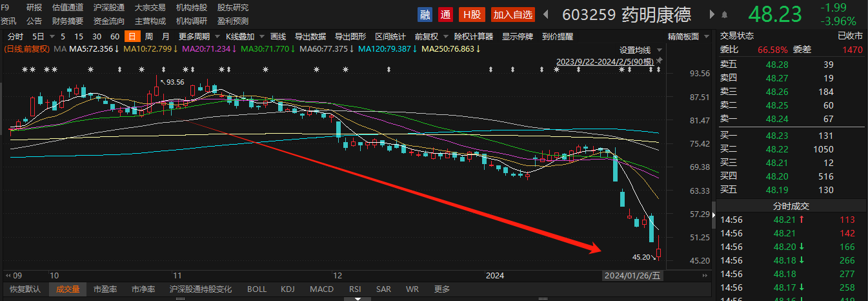
Task: Open 财务摘要 menu
Action: tap(68, 21)
